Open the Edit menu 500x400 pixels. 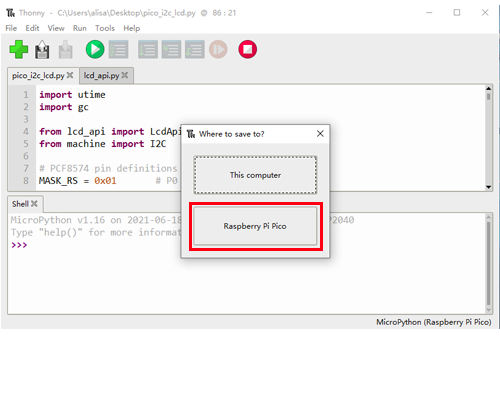pyautogui.click(x=32, y=28)
